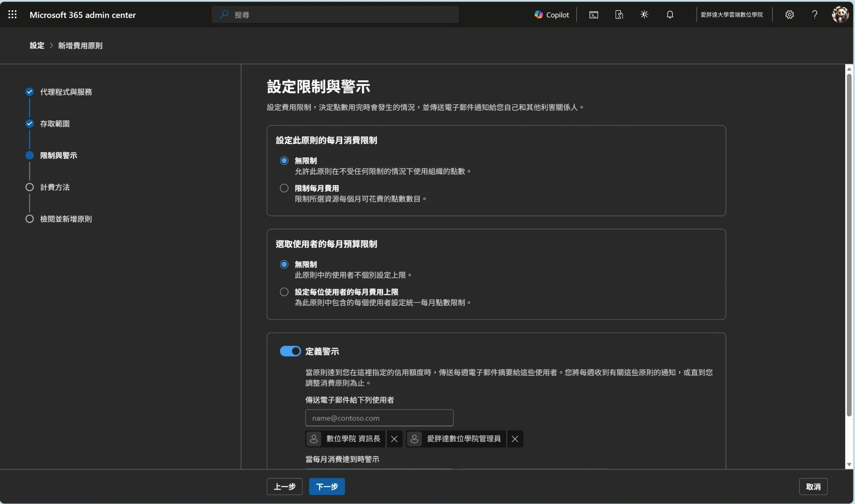Image resolution: width=855 pixels, height=504 pixels.
Task: Click the search magnifier icon
Action: coord(224,15)
